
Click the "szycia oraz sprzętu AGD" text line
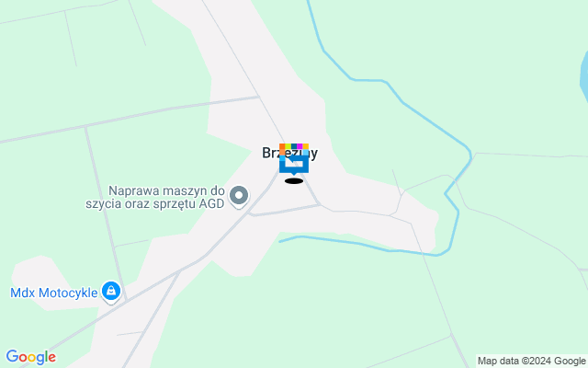(x=155, y=204)
